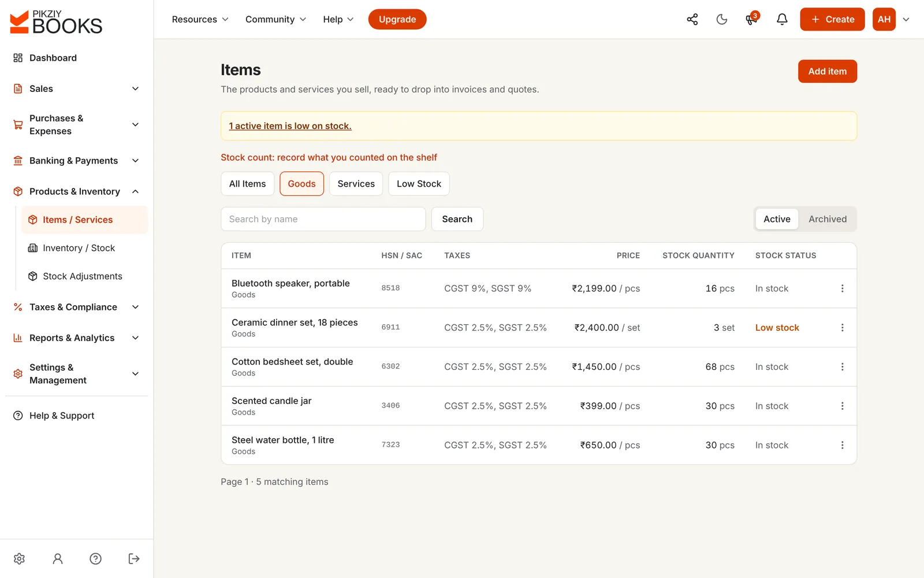Select the Services filter tab

356,184
